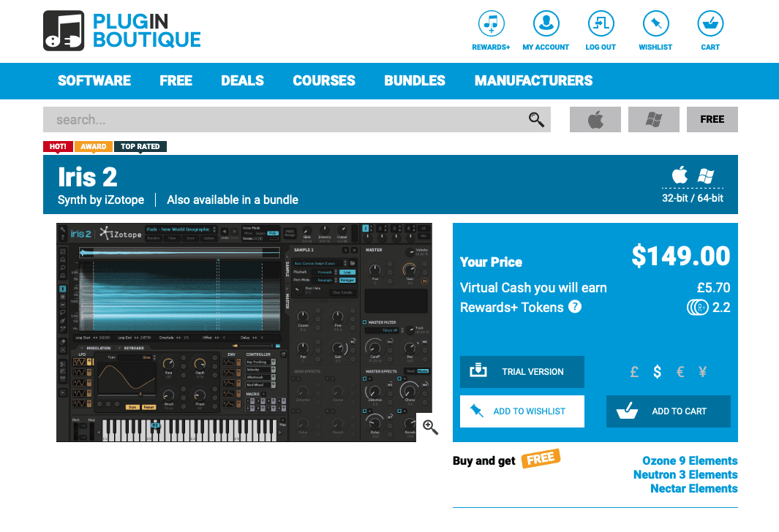Toggle the FREE filter button

(x=712, y=120)
